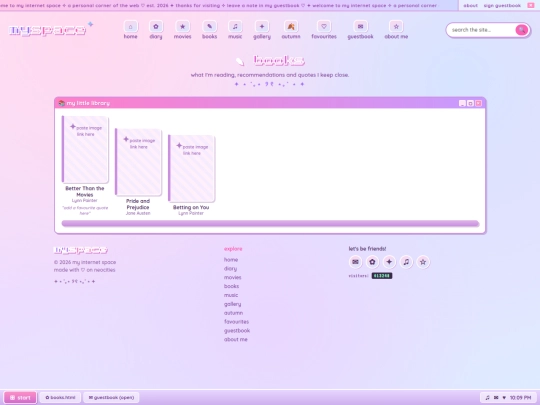This screenshot has width=540, height=405.
Task: Minimize the my little library window
Action: click(462, 103)
